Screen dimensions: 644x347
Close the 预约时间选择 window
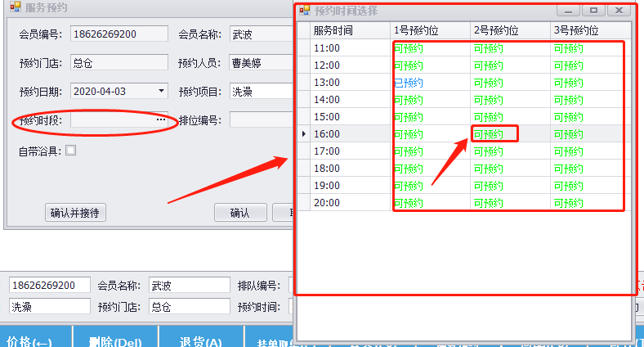pyautogui.click(x=619, y=11)
